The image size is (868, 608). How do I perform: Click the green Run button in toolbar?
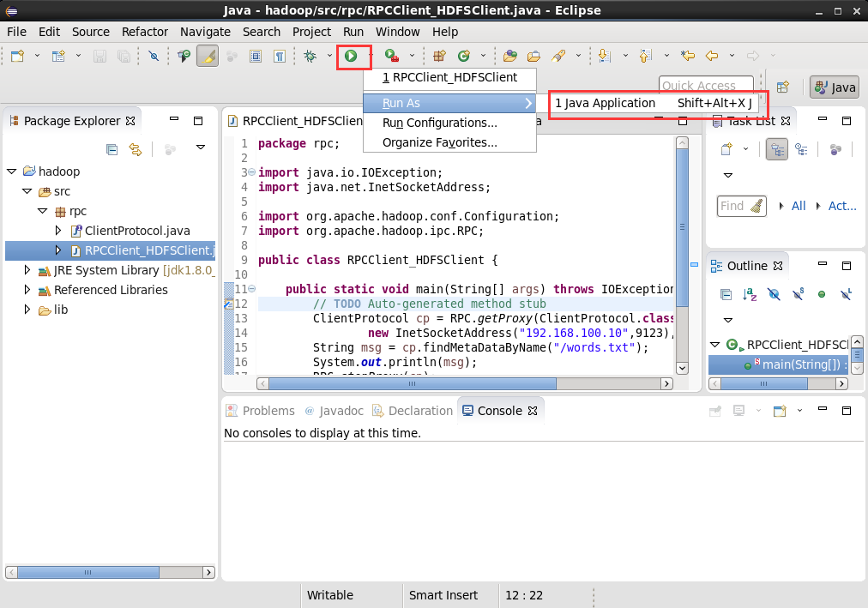(351, 56)
